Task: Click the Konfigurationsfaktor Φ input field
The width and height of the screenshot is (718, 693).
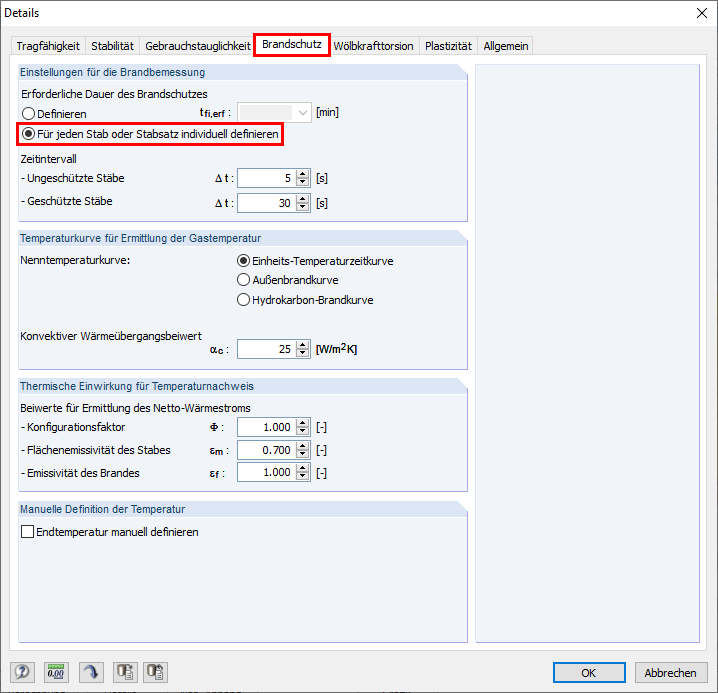Action: [x=267, y=427]
